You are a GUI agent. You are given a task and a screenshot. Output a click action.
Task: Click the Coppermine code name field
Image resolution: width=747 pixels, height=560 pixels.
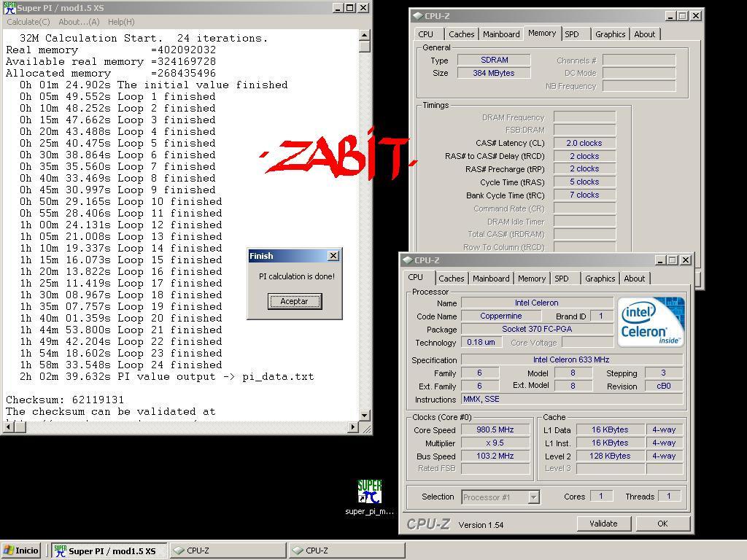click(x=501, y=316)
